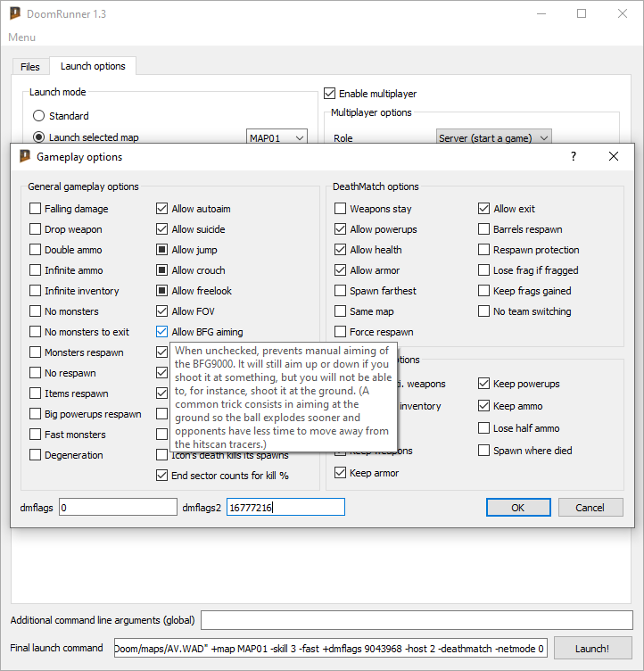Screen dimensions: 644x671
Task: Check the No respawn box
Action: click(x=35, y=373)
